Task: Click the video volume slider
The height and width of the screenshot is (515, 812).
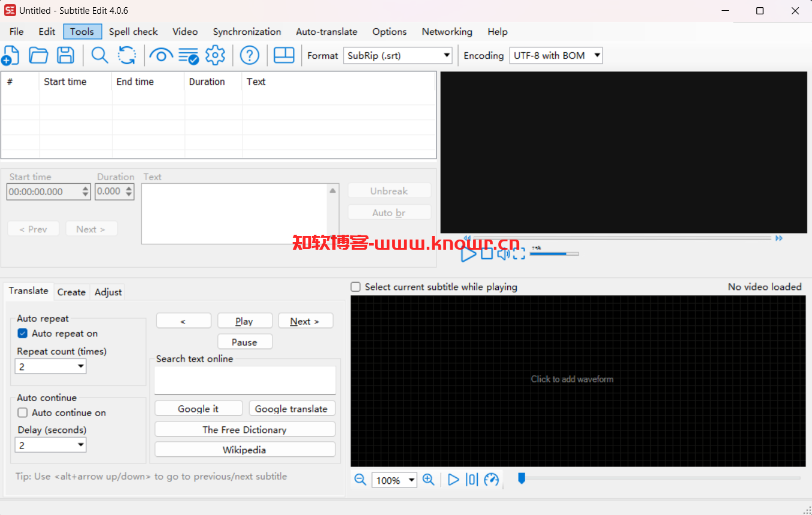Action: pos(554,253)
